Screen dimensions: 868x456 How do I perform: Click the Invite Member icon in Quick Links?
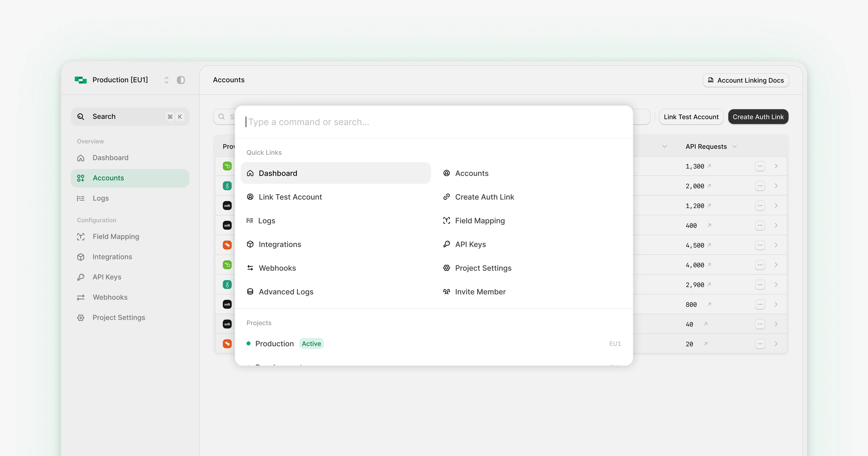point(447,292)
